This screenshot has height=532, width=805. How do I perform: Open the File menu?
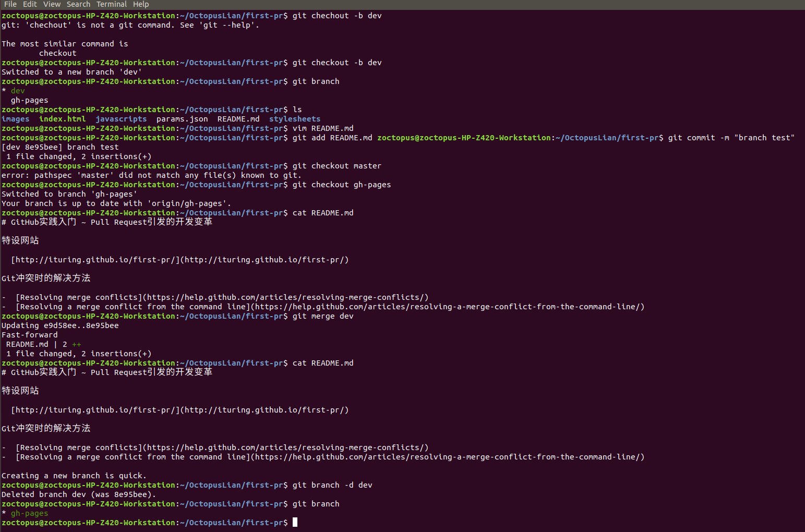10,4
